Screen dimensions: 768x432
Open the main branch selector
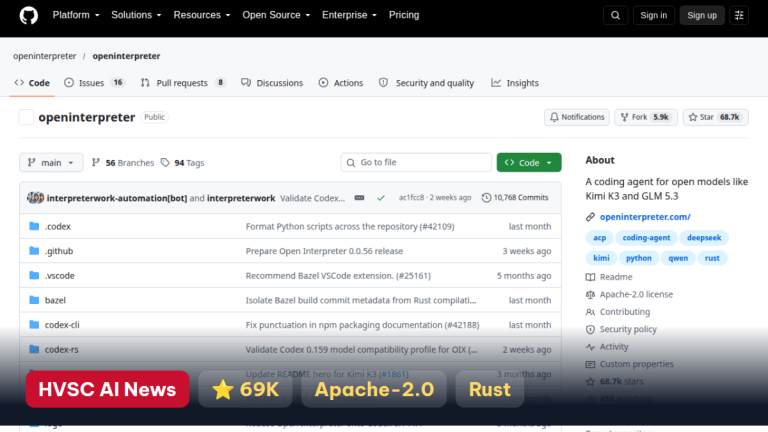pos(51,163)
